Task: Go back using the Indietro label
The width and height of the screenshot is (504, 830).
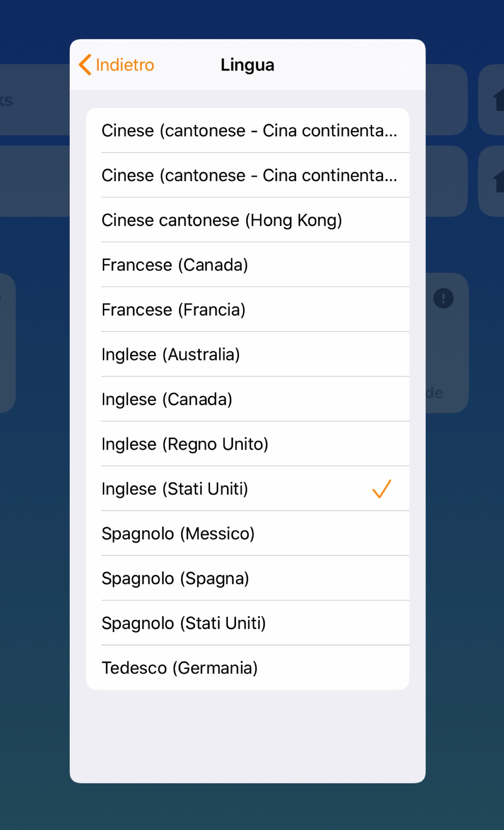Action: coord(125,65)
